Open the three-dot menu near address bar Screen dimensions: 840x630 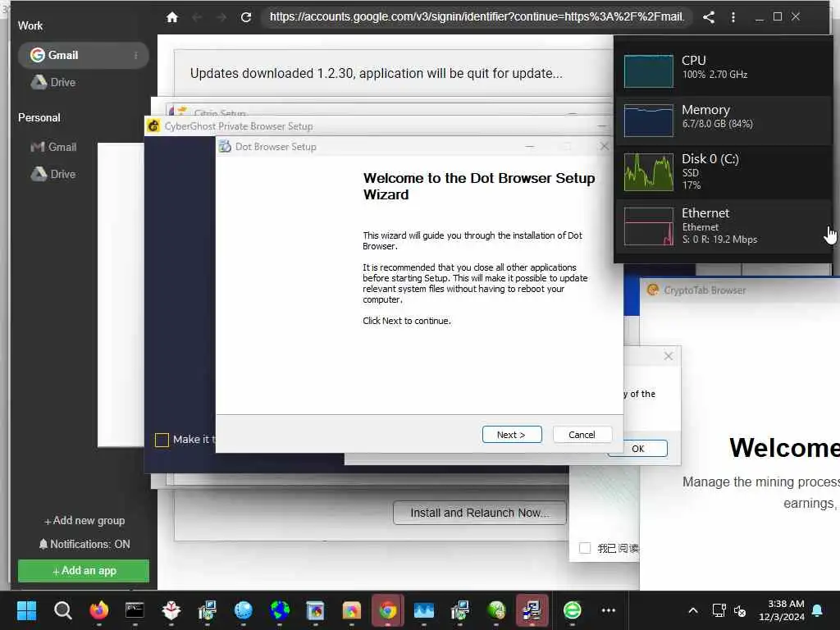(x=733, y=17)
